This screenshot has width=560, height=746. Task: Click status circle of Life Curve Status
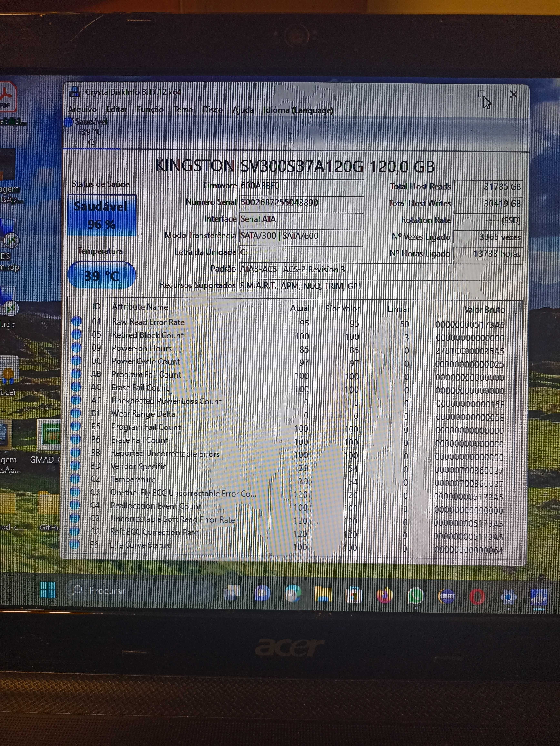click(x=75, y=544)
